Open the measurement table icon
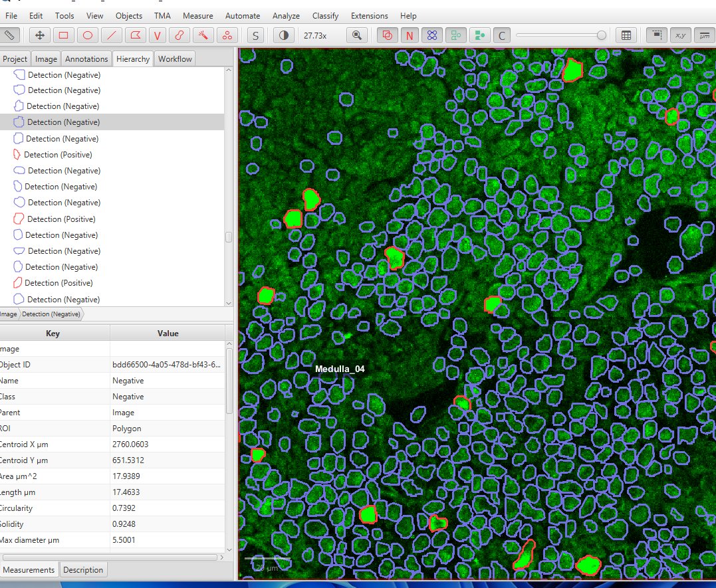The image size is (716, 588). [x=626, y=35]
